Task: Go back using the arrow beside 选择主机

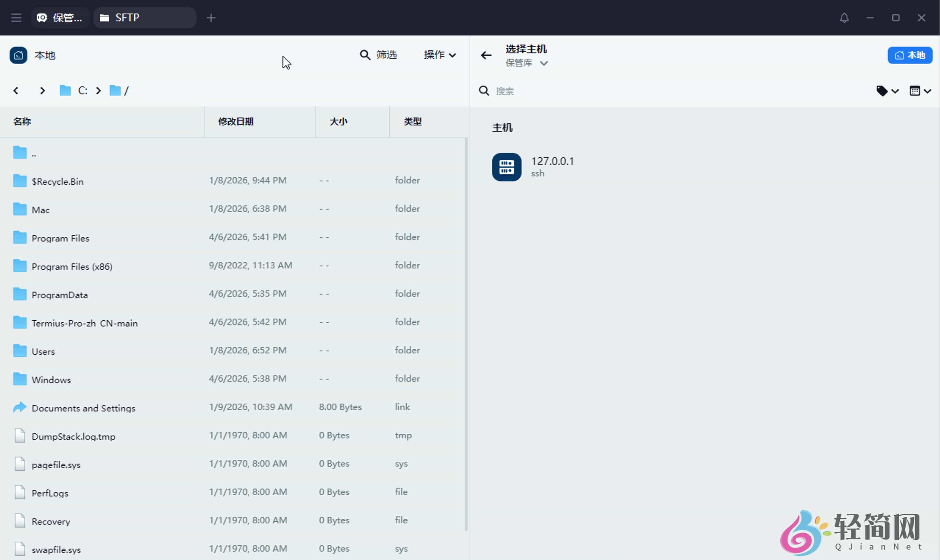Action: [486, 55]
